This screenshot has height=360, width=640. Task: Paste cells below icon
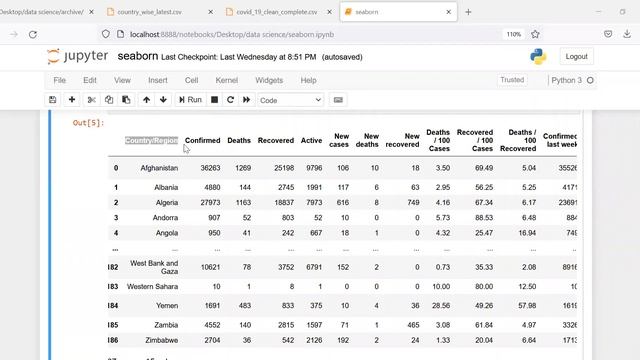click(126, 100)
